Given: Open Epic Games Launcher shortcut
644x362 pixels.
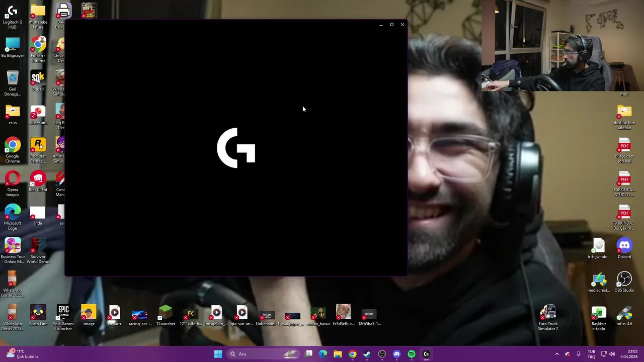Looking at the screenshot, I should click(63, 317).
